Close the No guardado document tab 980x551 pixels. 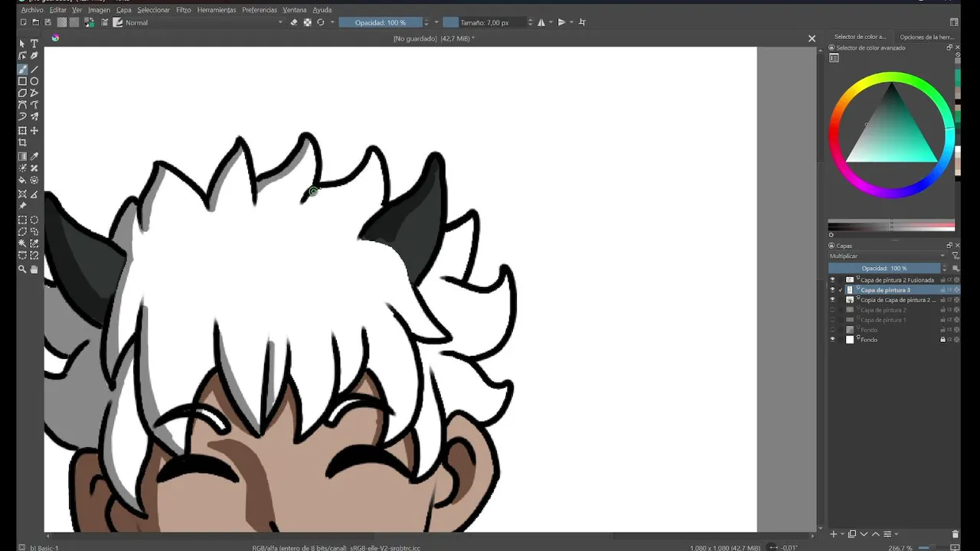point(812,38)
